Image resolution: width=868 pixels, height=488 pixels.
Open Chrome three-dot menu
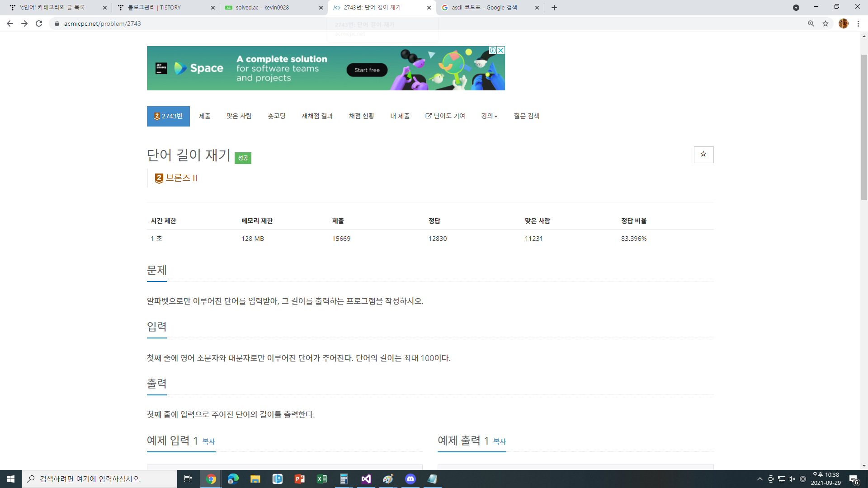tap(858, 23)
